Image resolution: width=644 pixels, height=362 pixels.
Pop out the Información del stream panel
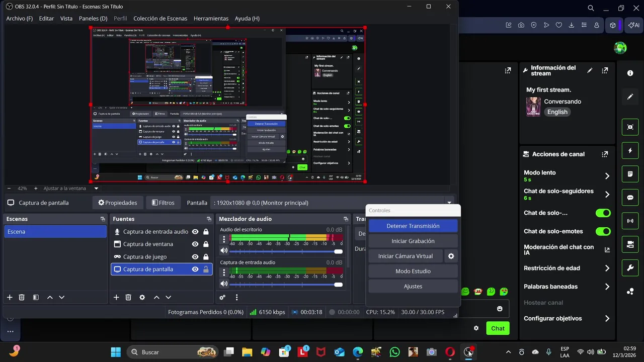click(605, 70)
